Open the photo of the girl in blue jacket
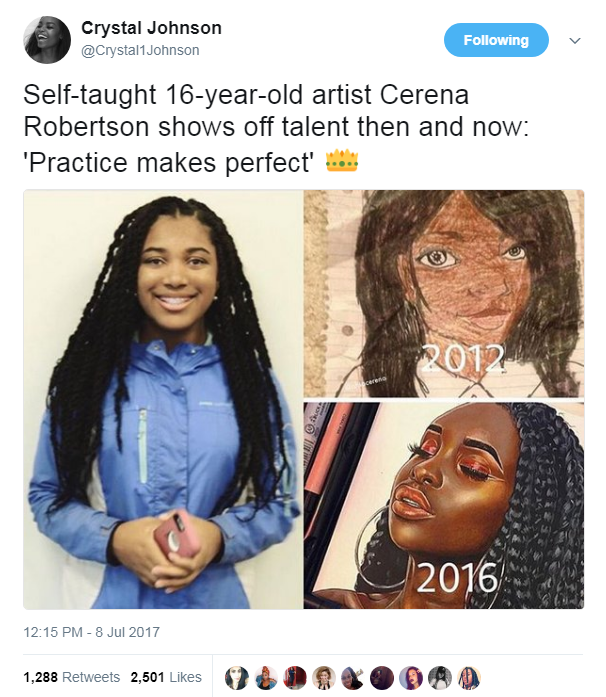Image resolution: width=606 pixels, height=697 pixels. tap(163, 399)
